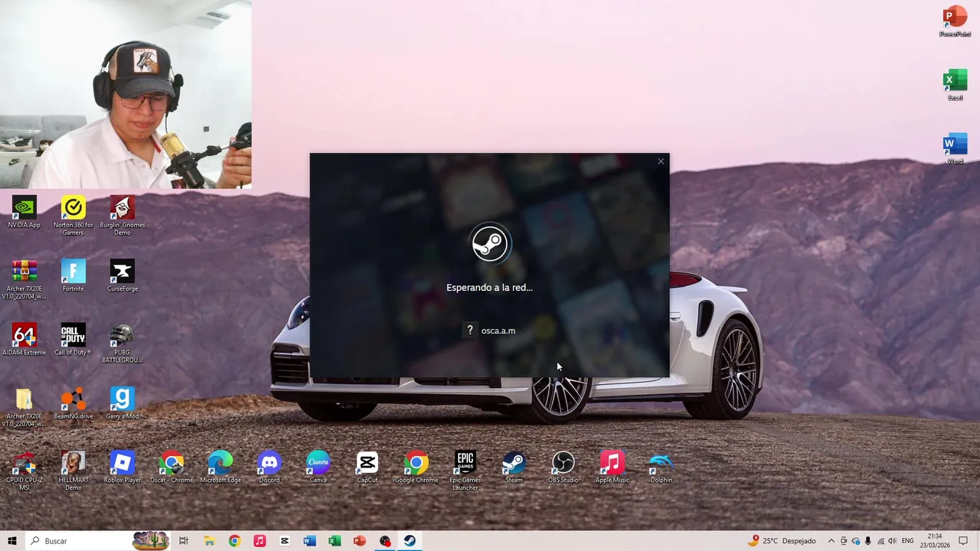Open Wi-Fi network settings tray icon
The image size is (980, 551).
pyautogui.click(x=880, y=541)
